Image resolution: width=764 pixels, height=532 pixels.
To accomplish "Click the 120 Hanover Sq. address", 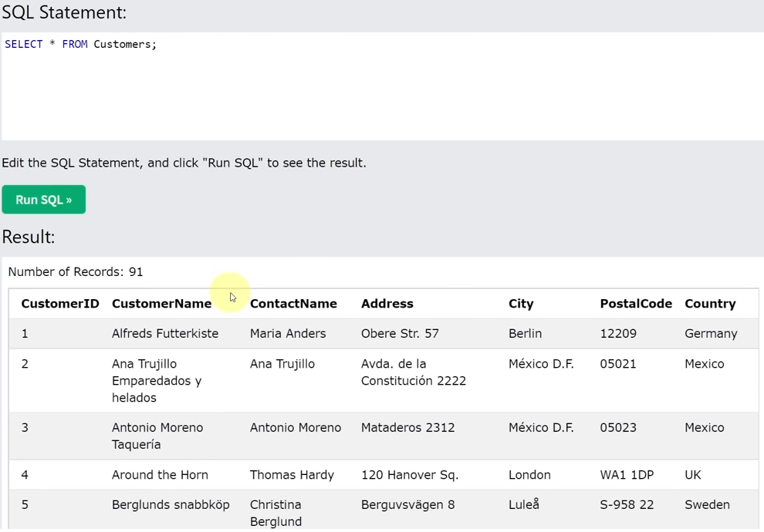I will (x=410, y=475).
